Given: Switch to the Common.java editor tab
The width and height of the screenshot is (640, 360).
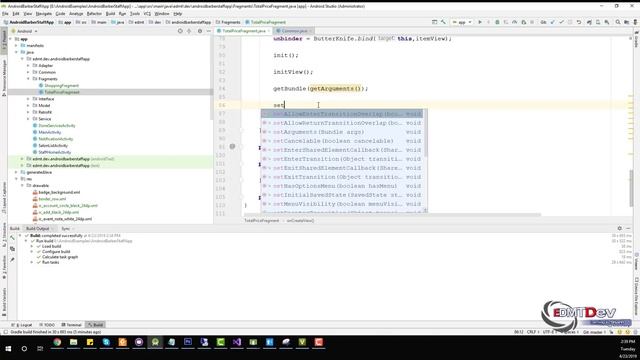Looking at the screenshot, I should 293,31.
